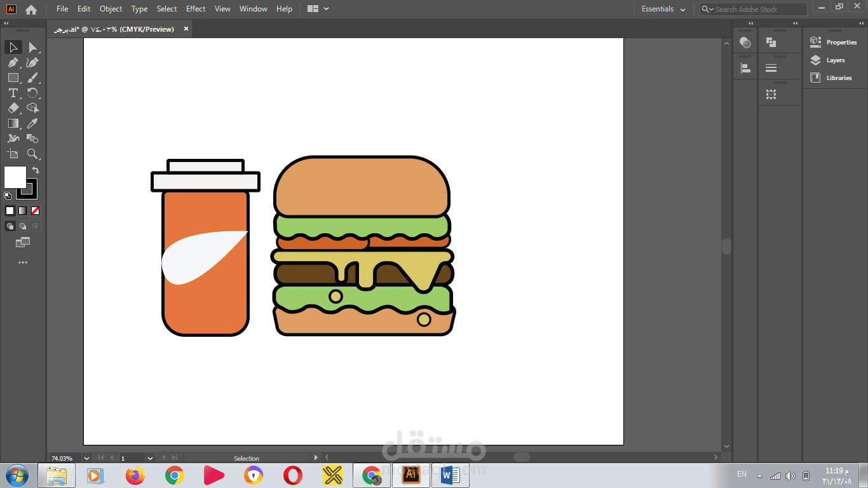Enable Draw Inside mode
Viewport: 868px width, 488px height.
coord(36,226)
